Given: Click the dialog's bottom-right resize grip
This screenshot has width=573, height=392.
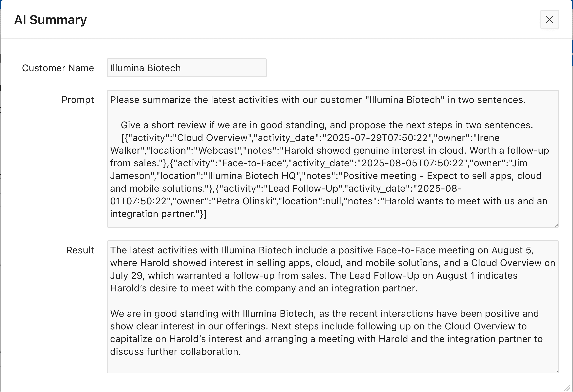Looking at the screenshot, I should coord(567,388).
